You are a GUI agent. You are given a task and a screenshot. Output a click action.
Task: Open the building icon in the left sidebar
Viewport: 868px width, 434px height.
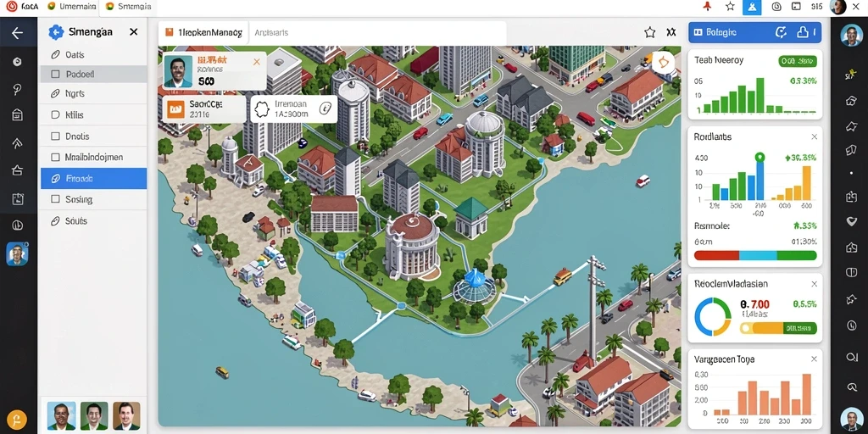17,115
